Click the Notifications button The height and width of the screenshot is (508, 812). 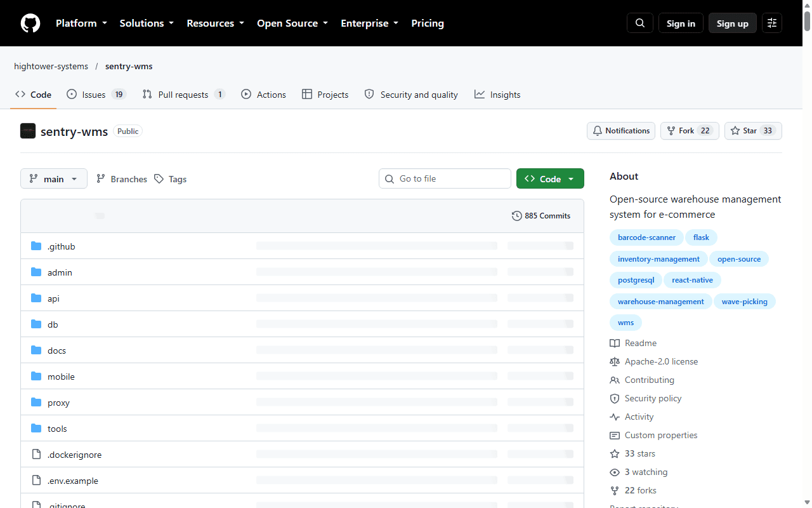tap(621, 131)
